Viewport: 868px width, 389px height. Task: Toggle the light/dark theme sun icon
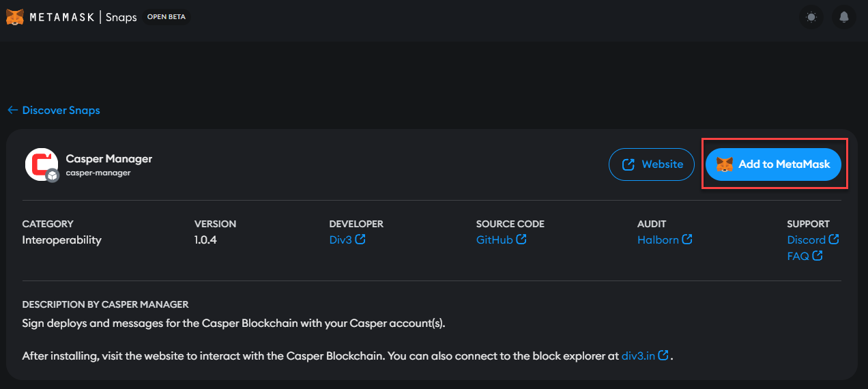(x=811, y=17)
